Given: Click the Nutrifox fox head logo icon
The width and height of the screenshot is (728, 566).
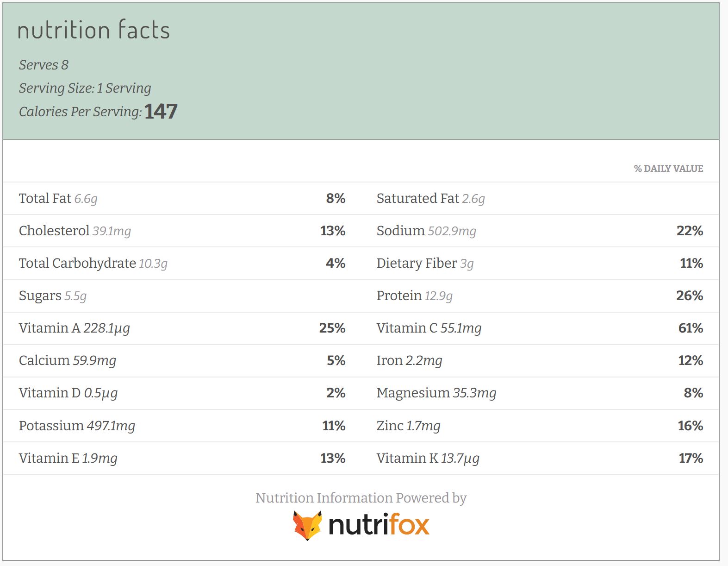Looking at the screenshot, I should pyautogui.click(x=307, y=526).
